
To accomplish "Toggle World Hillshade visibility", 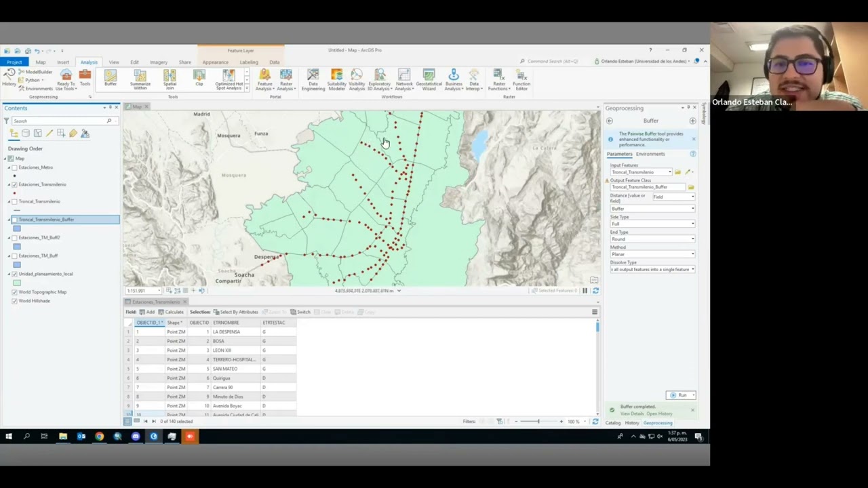I will 14,301.
